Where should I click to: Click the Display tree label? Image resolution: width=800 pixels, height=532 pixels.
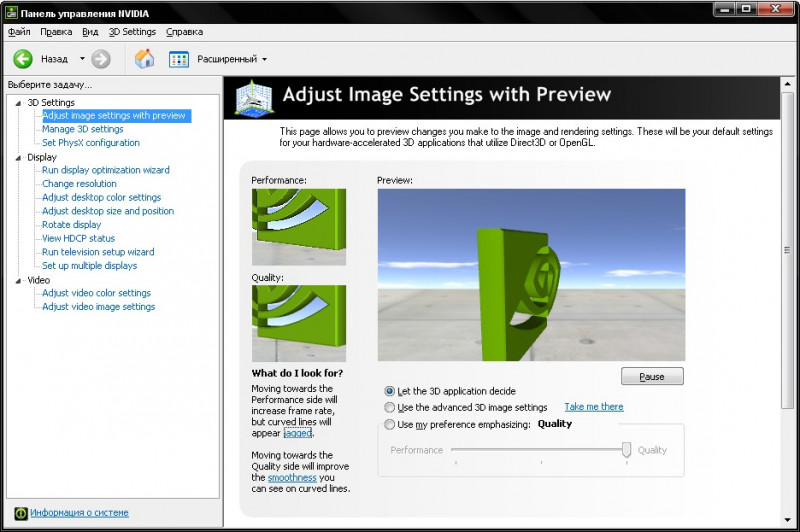pos(42,157)
